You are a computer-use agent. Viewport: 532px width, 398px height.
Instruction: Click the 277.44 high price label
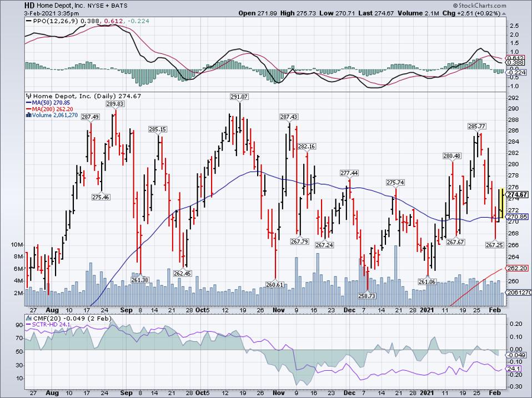349,173
